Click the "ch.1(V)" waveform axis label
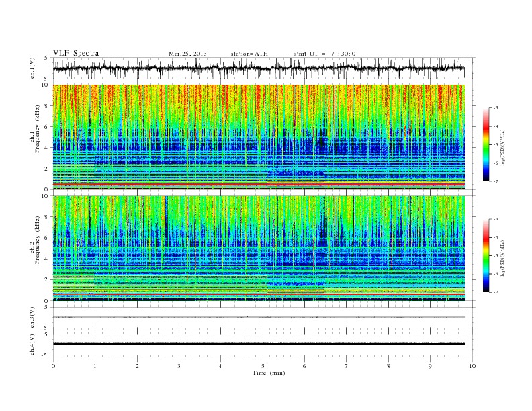532x411 pixels. (32, 68)
